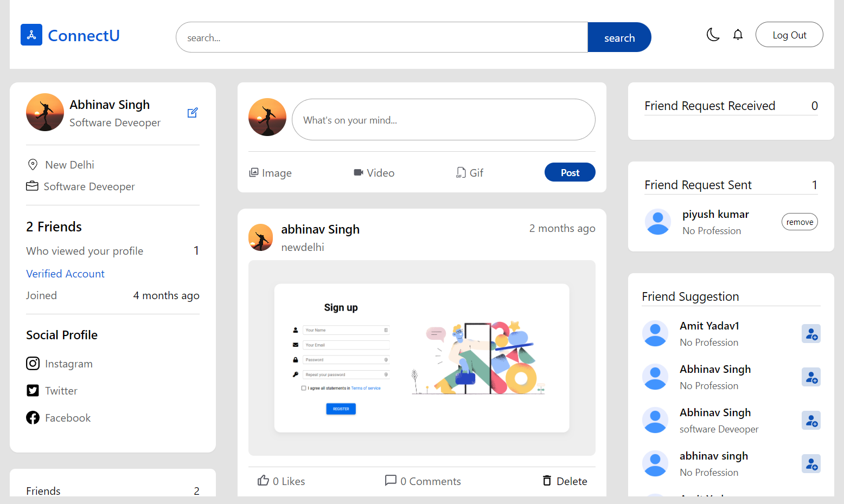Attach a Gif to the post
Screen dimensions: 844x504
click(470, 173)
